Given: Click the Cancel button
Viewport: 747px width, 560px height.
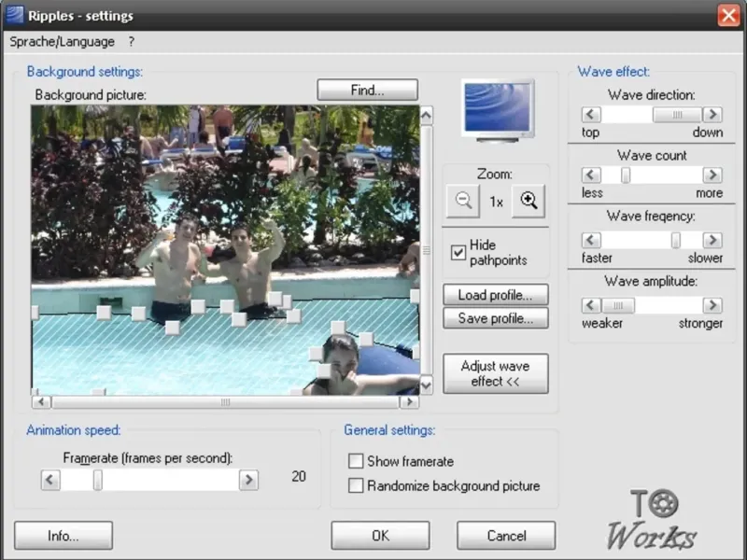Looking at the screenshot, I should pyautogui.click(x=506, y=536).
